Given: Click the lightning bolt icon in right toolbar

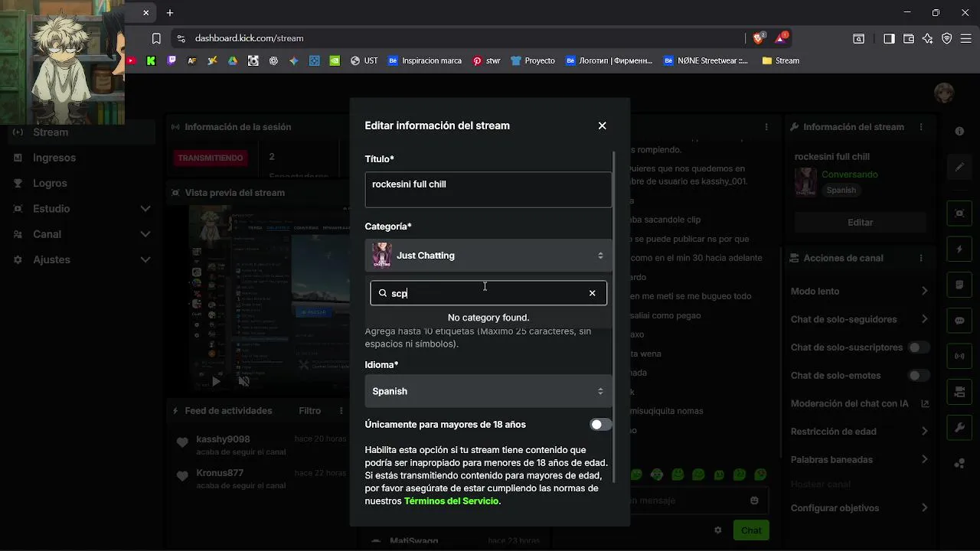Looking at the screenshot, I should point(959,249).
